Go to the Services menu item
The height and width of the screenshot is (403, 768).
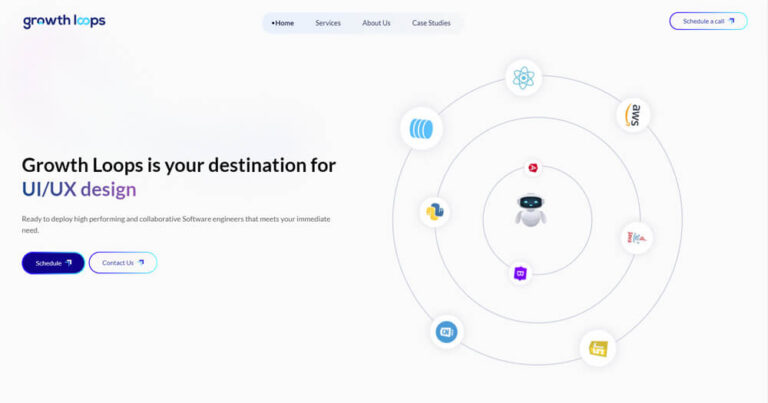point(328,23)
